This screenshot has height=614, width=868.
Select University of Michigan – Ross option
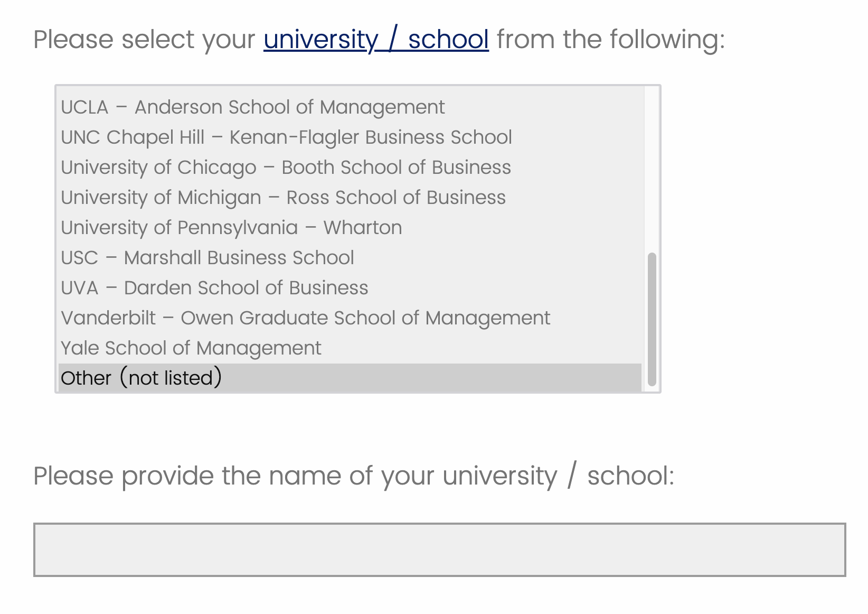pos(283,198)
